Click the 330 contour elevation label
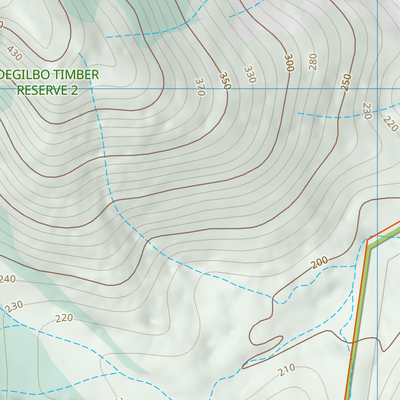The height and width of the screenshot is (400, 400). click(250, 74)
